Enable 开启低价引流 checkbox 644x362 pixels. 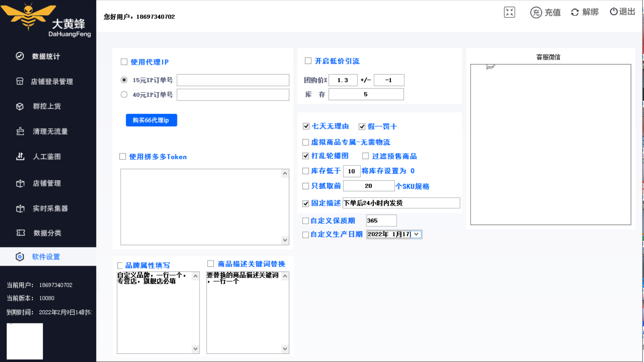point(308,61)
